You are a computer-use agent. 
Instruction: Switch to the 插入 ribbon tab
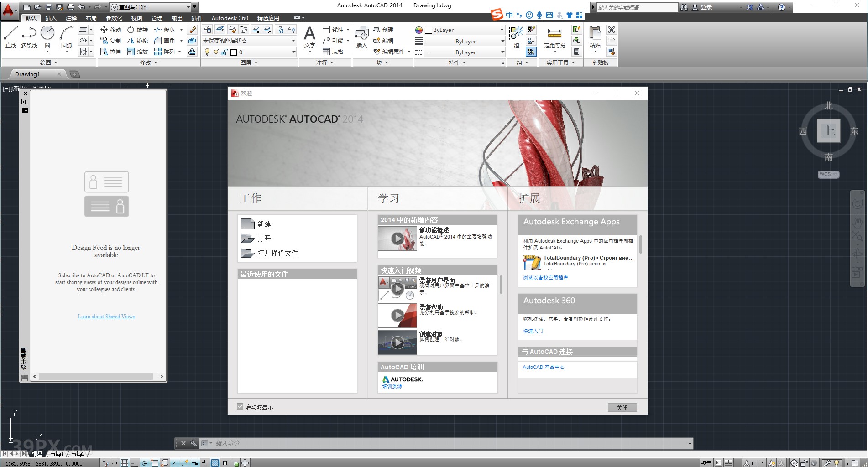[x=50, y=18]
